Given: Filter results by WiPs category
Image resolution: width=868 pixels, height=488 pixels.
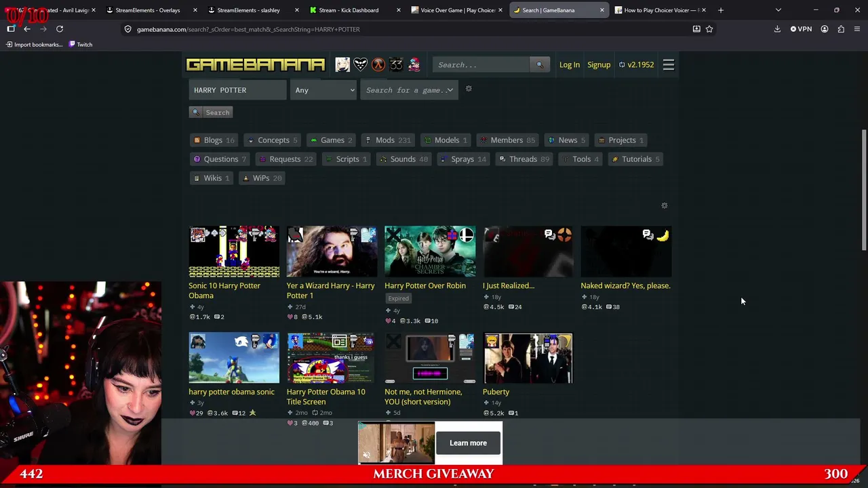Looking at the screenshot, I should 262,178.
